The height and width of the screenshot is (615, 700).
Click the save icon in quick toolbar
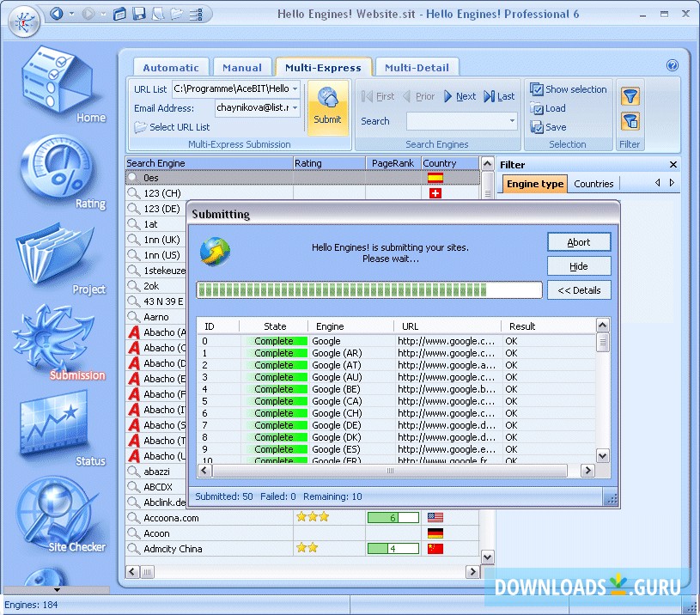point(138,14)
